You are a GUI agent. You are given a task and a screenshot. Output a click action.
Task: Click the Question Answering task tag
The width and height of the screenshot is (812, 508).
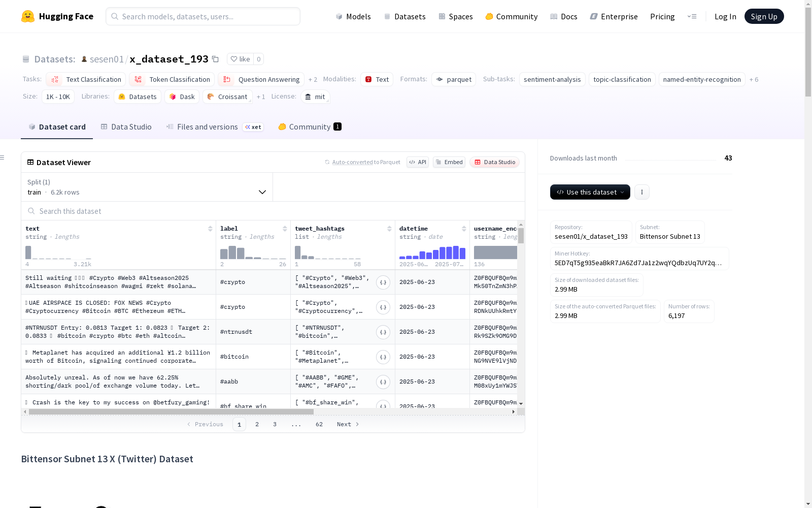click(x=261, y=79)
